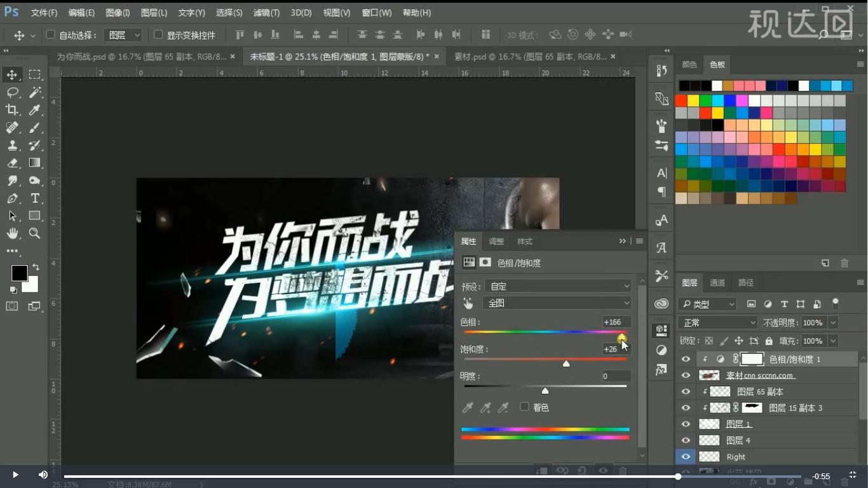Select the Zoom tool
This screenshot has height=488, width=868.
[34, 233]
